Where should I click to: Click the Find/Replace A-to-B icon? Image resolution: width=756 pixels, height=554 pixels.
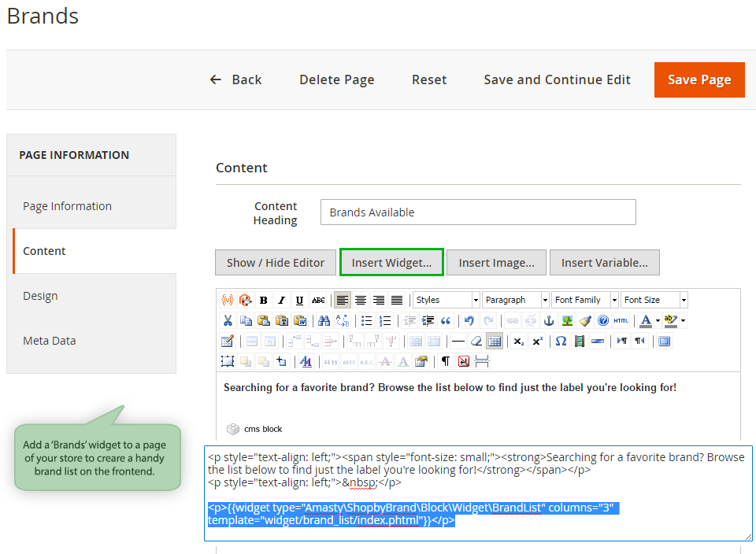[343, 320]
